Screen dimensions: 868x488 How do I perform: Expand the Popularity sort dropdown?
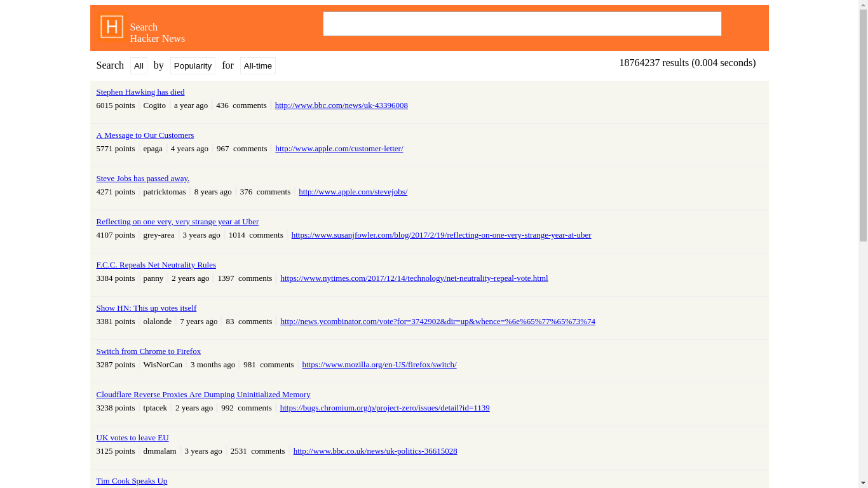193,65
